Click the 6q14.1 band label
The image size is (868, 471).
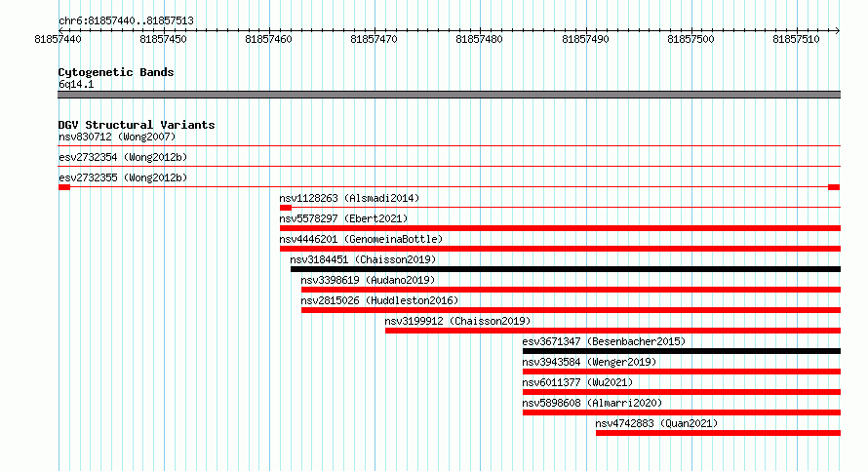(76, 84)
